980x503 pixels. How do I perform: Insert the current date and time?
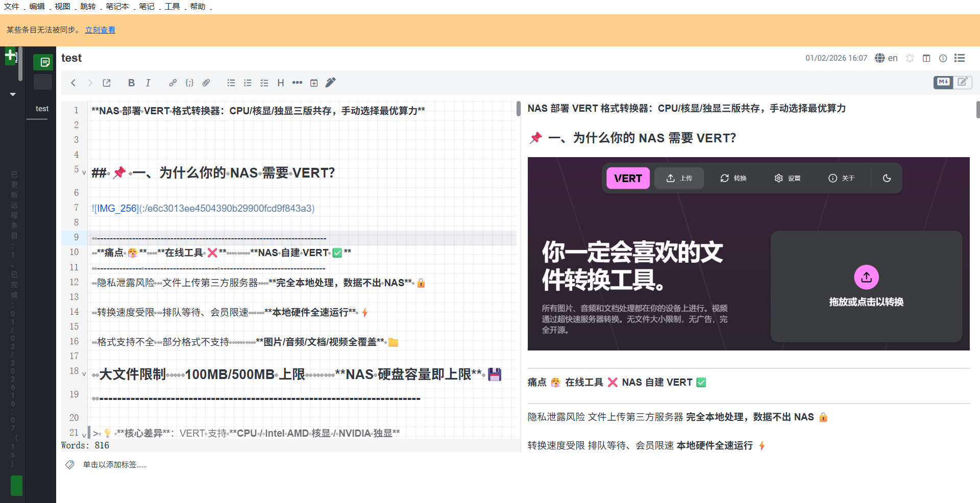coord(314,83)
